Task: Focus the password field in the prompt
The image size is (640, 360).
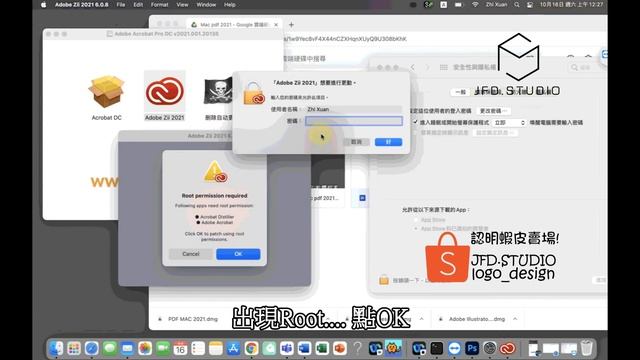Action: click(x=354, y=121)
